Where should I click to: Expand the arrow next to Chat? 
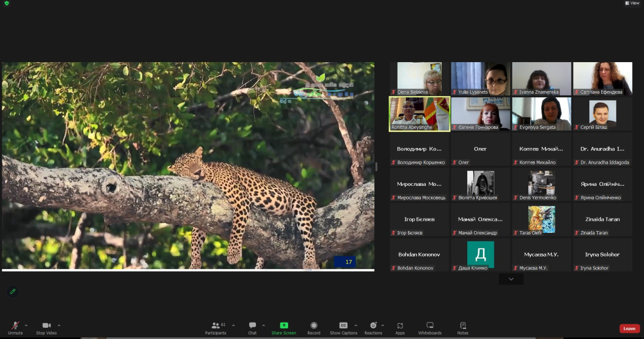263,325
